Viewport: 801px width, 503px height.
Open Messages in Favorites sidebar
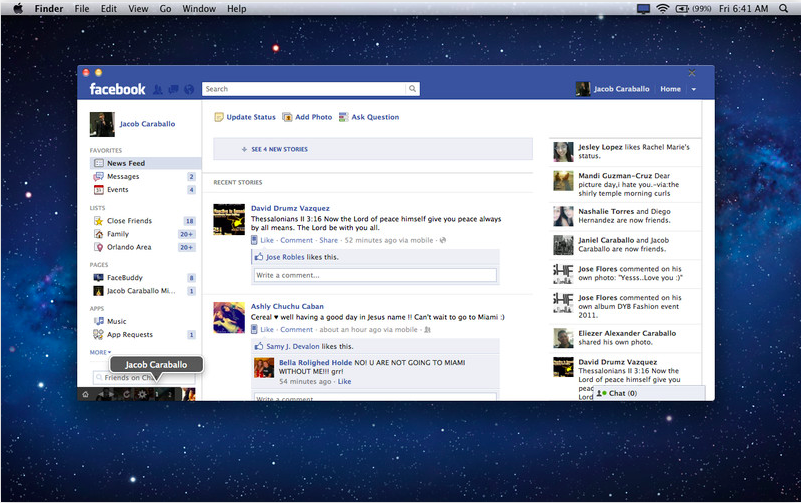pyautogui.click(x=123, y=176)
